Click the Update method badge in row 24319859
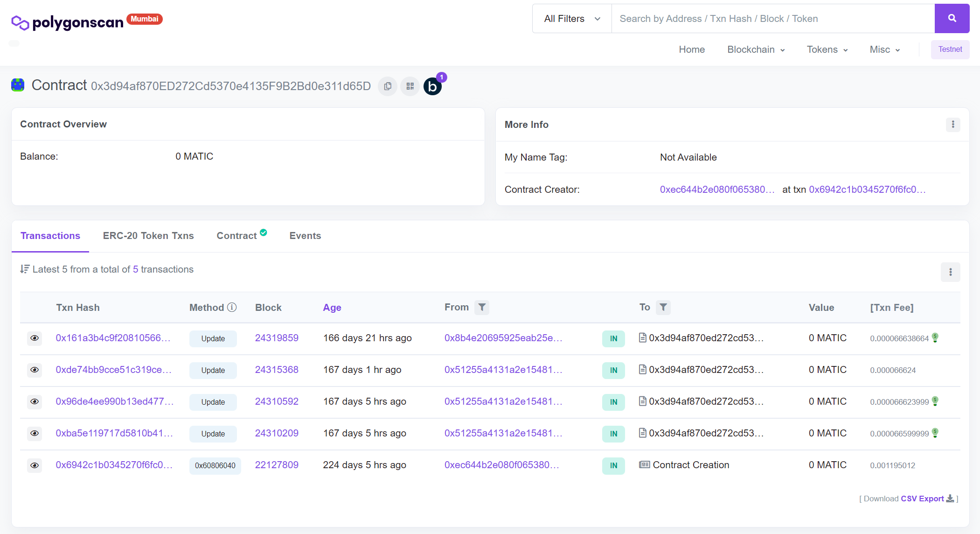Screen dimensions: 980x534 213,338
